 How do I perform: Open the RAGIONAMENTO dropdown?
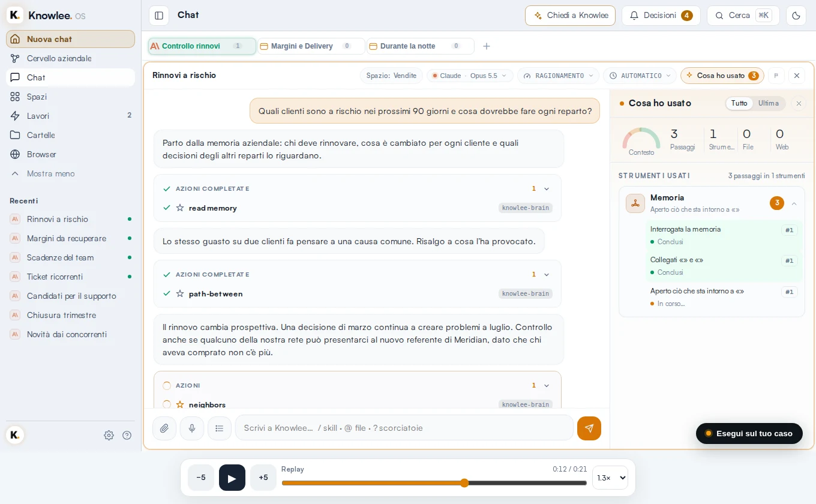558,76
